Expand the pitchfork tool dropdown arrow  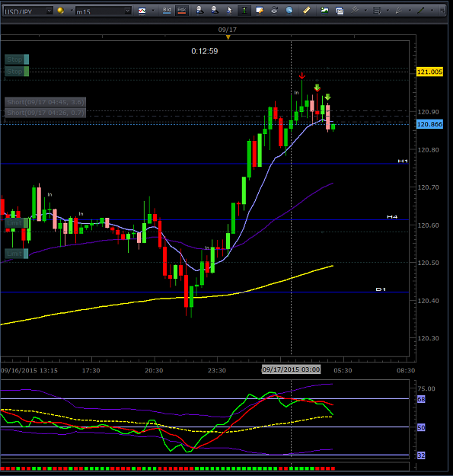(365, 11)
